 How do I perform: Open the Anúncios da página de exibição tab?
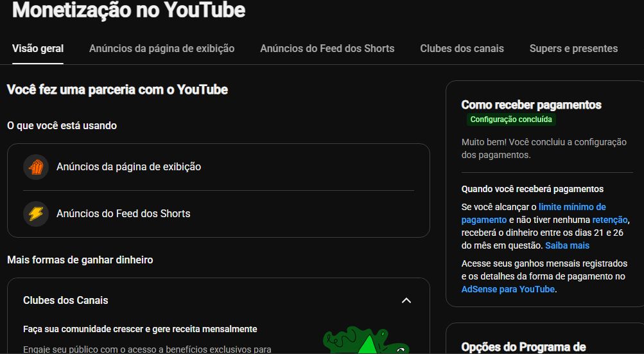(162, 49)
